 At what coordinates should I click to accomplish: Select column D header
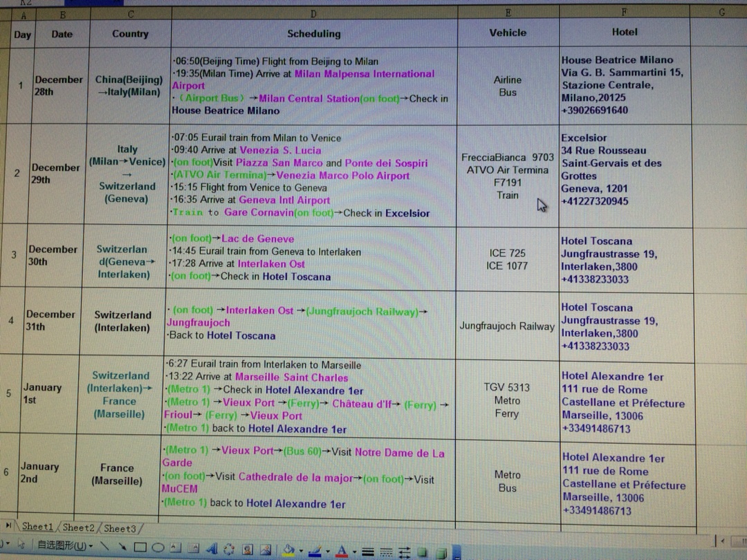[313, 13]
